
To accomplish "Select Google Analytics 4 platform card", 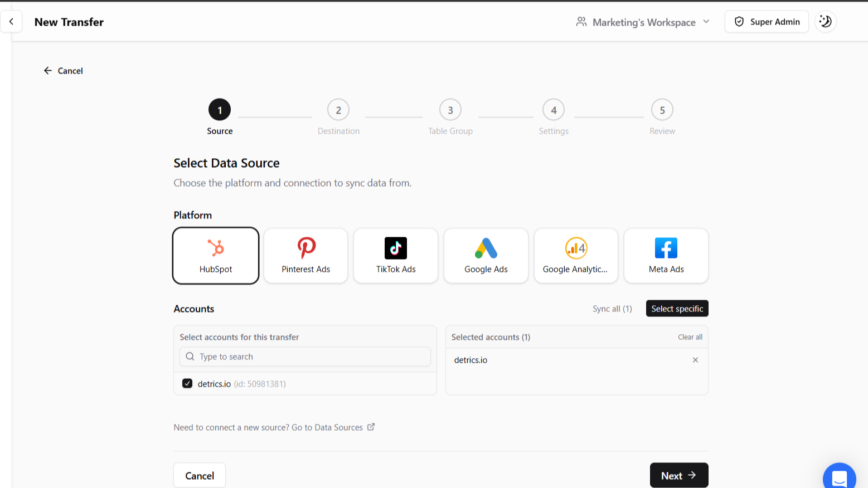I will pyautogui.click(x=576, y=256).
